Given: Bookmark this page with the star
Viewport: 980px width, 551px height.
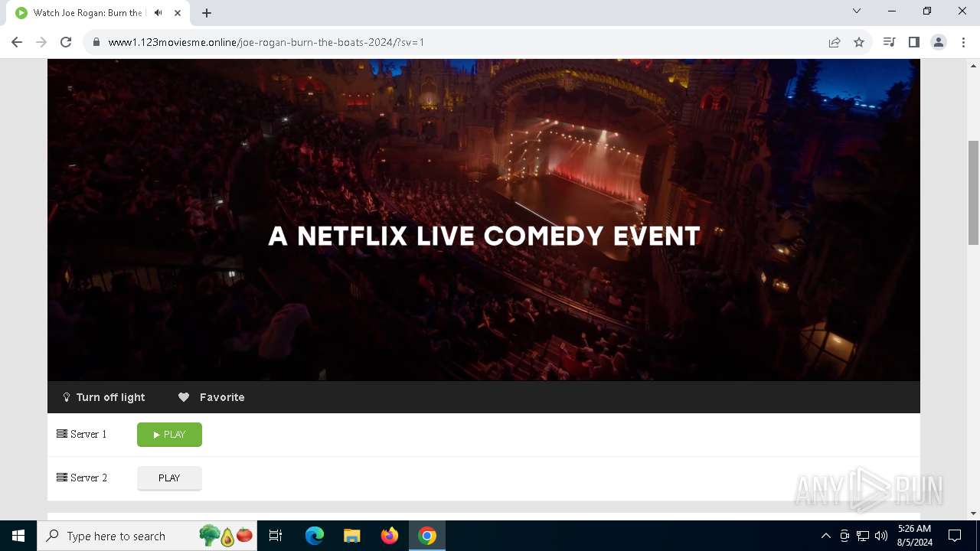Looking at the screenshot, I should pos(859,42).
